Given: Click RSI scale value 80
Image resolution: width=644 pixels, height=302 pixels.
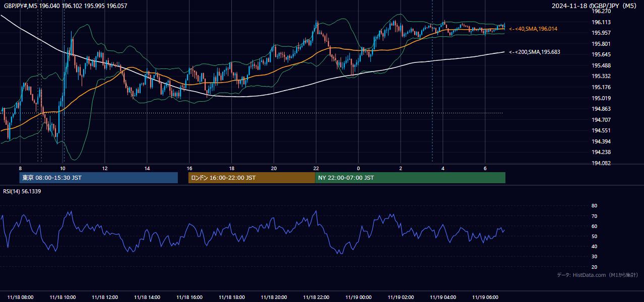Looking at the screenshot, I should [x=594, y=206].
